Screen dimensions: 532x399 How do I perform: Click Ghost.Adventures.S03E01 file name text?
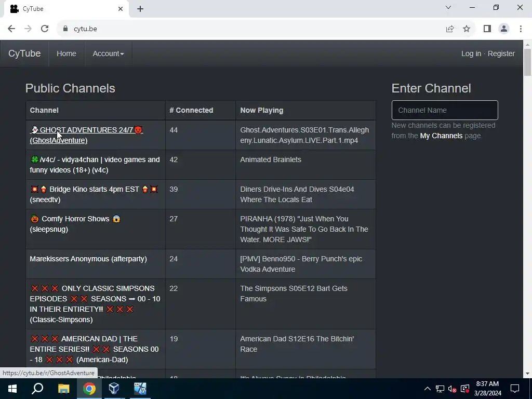304,135
